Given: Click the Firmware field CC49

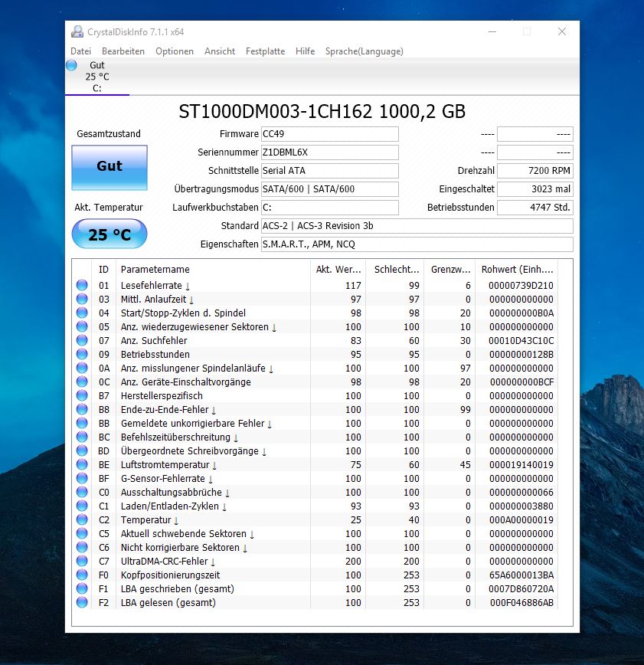Looking at the screenshot, I should 330,134.
